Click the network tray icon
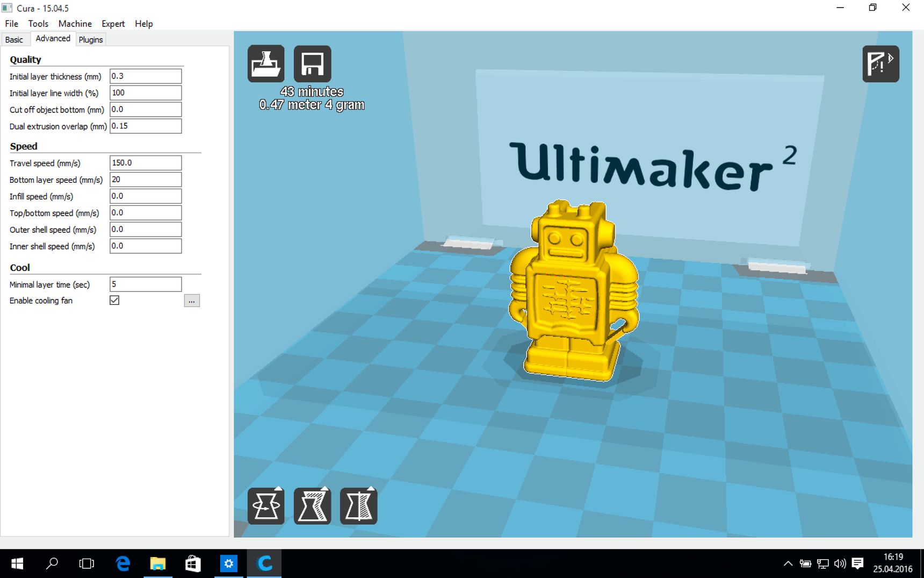This screenshot has height=578, width=924. click(822, 563)
